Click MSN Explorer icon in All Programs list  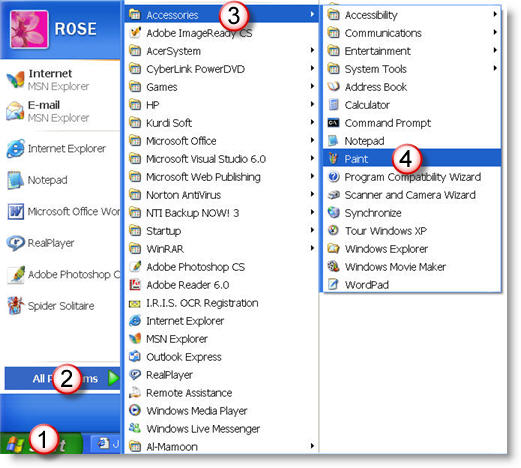[135, 338]
